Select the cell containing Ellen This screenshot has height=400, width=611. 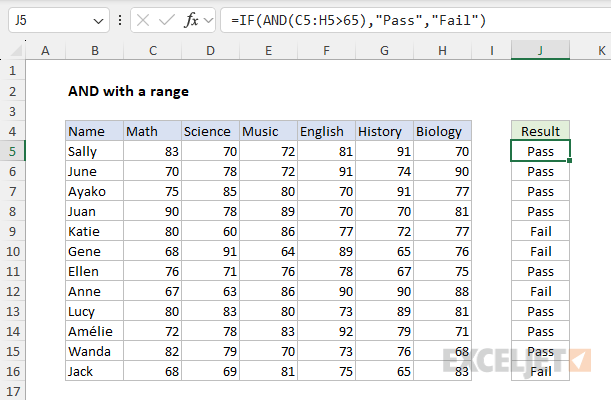point(95,271)
